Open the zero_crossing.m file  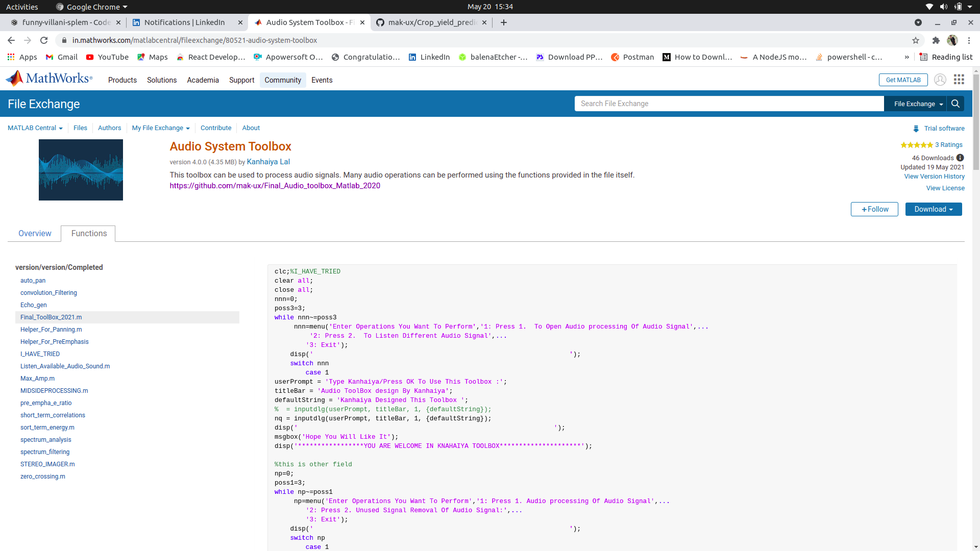(43, 477)
